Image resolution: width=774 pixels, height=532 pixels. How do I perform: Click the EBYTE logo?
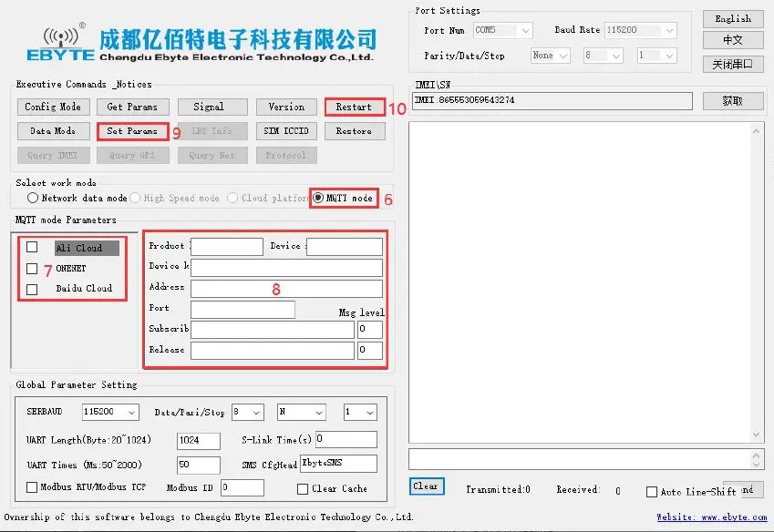pos(61,44)
